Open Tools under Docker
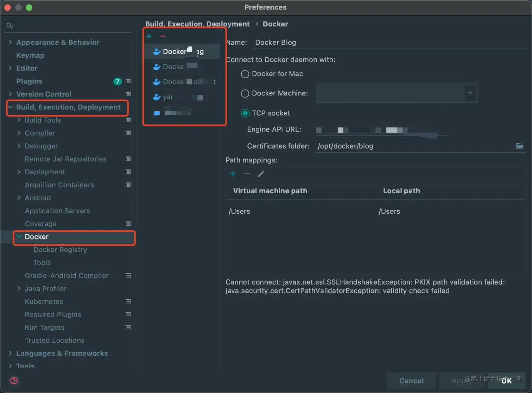532x393 pixels. point(42,263)
